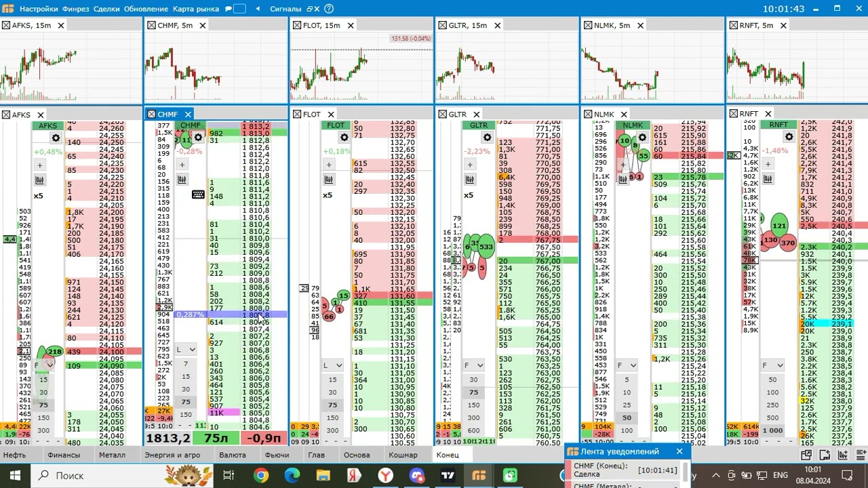Open AFKS order book settings gear
The width and height of the screenshot is (868, 488).
tap(56, 138)
